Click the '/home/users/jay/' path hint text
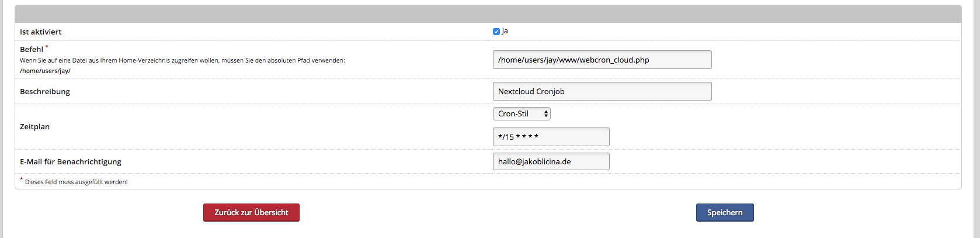This screenshot has height=238, width=980. tap(45, 71)
